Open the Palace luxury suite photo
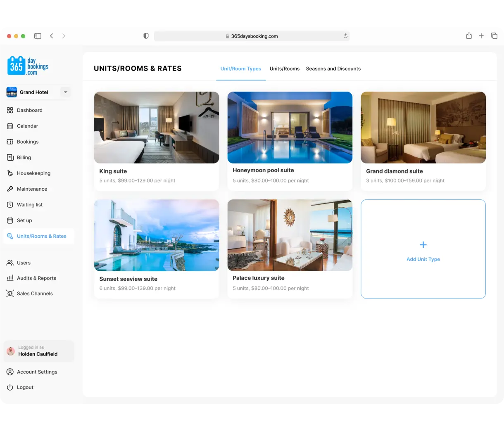504x431 pixels. pos(290,235)
